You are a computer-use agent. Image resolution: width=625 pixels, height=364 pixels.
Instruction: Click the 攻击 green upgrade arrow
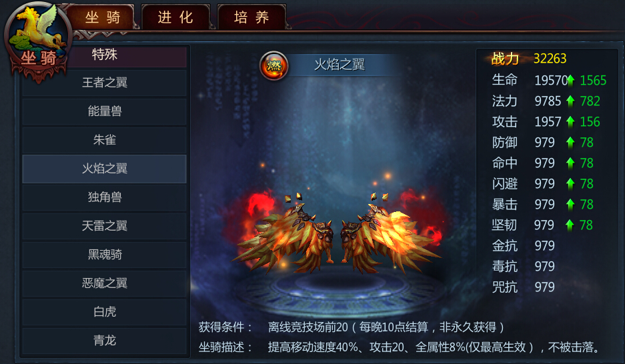(570, 122)
